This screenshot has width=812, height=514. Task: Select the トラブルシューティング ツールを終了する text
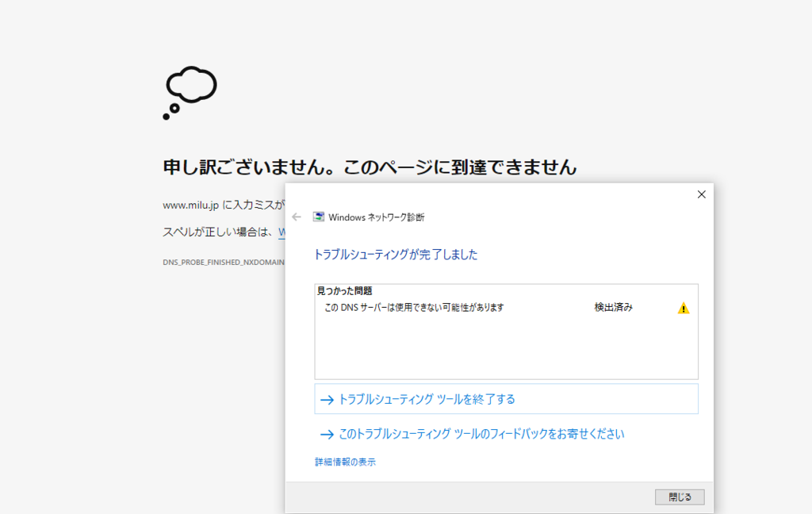tap(427, 399)
